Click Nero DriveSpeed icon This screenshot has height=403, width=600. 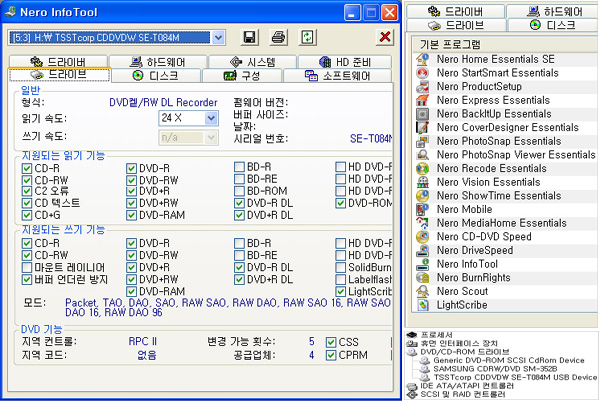(422, 250)
